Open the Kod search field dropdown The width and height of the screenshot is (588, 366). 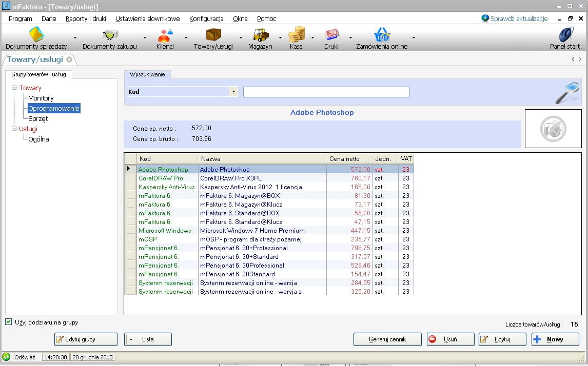(233, 92)
